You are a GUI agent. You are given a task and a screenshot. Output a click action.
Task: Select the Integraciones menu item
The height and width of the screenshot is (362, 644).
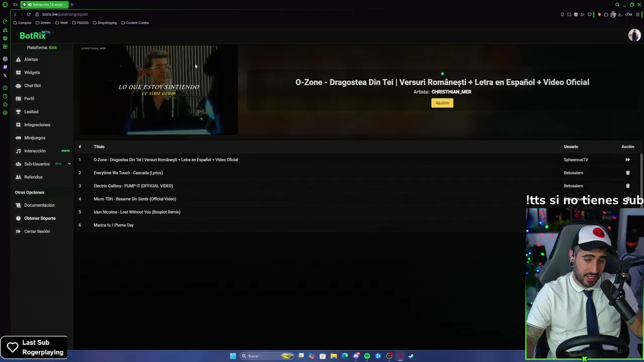[37, 125]
